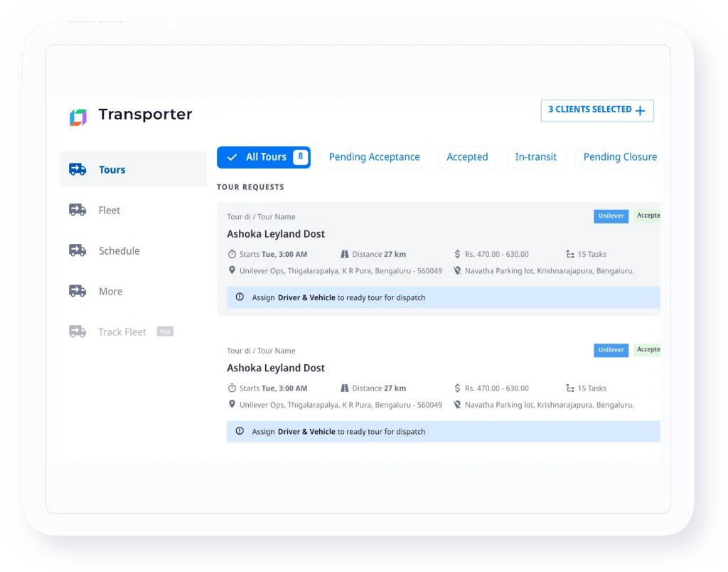Screen dimensions: 728x572
Task: Show In-transit tours
Action: (x=535, y=157)
